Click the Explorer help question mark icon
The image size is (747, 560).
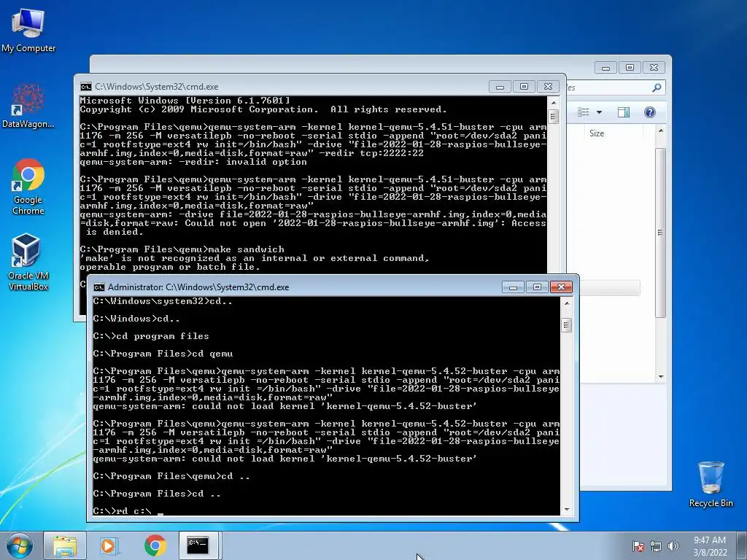[650, 112]
